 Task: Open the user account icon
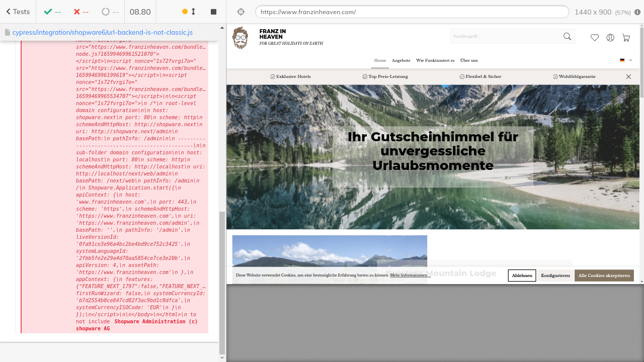(x=610, y=37)
